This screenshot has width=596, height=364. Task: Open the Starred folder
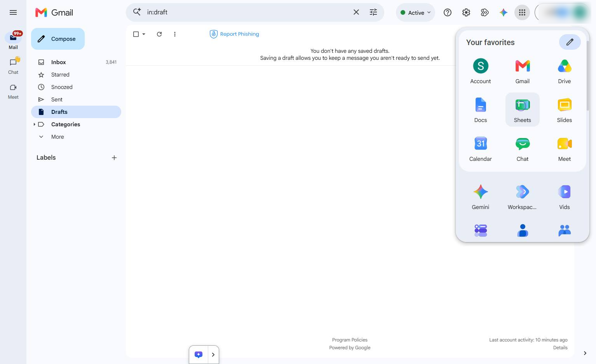[x=76, y=75]
